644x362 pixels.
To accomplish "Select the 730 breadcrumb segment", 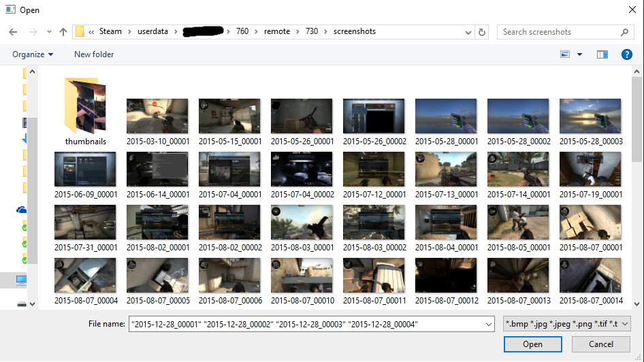I will 312,31.
